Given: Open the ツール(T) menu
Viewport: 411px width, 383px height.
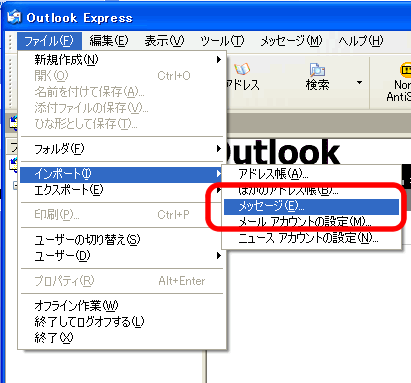Looking at the screenshot, I should pos(222,41).
